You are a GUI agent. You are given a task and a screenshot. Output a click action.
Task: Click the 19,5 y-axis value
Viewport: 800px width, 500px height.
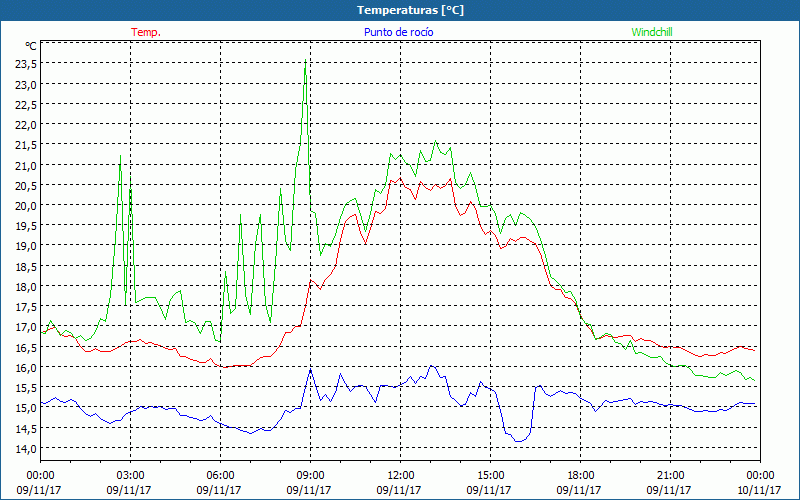(x=26, y=226)
